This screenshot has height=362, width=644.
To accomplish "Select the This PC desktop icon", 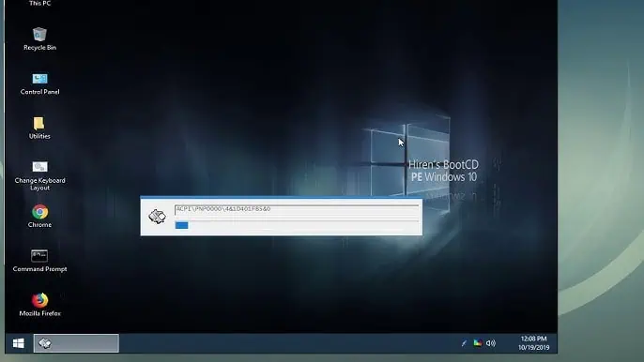I will pyautogui.click(x=39, y=4).
